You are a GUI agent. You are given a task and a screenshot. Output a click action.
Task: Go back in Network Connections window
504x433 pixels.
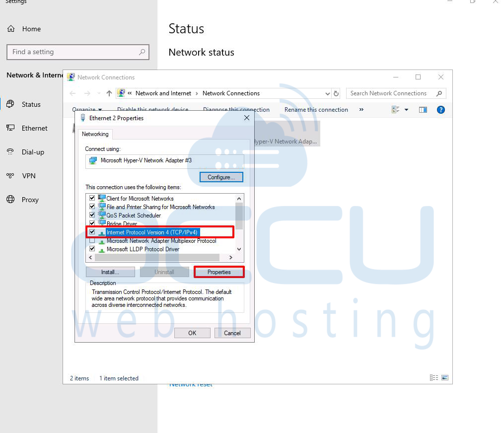(72, 93)
